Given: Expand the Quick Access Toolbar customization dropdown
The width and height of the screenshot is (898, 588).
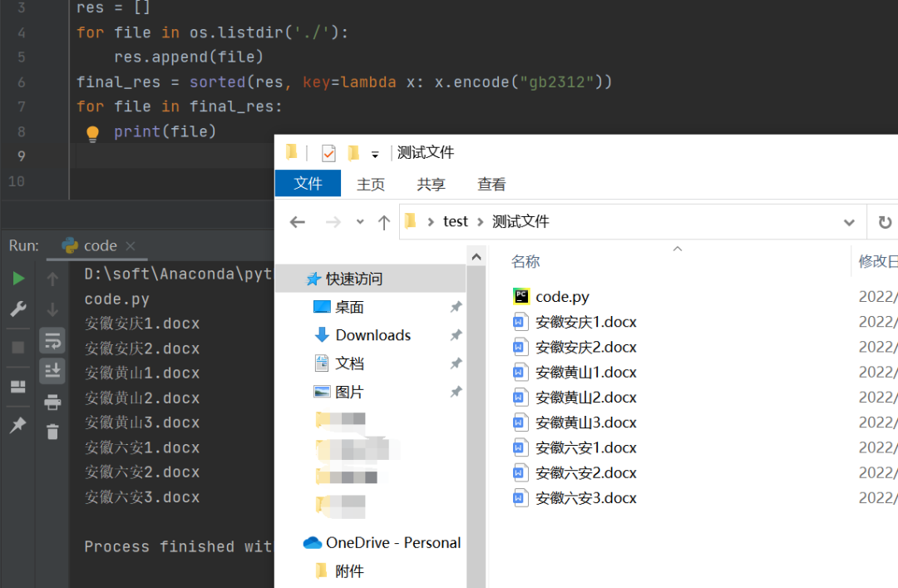Looking at the screenshot, I should 374,153.
